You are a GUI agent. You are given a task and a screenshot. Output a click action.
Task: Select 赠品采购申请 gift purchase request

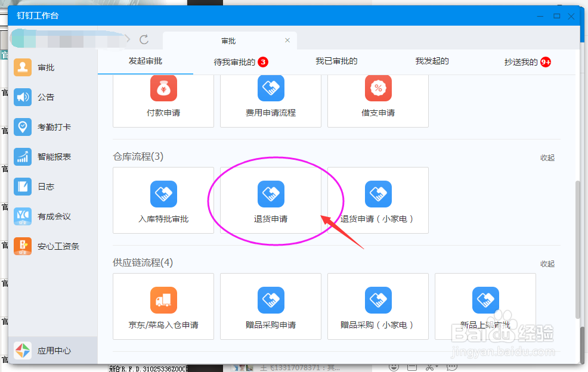(270, 306)
